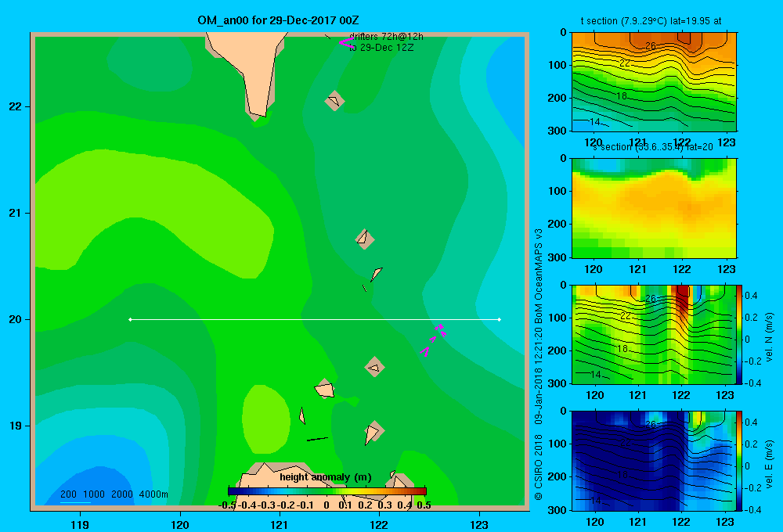
Task: Click the main map latitude label '22'
Action: [x=16, y=106]
